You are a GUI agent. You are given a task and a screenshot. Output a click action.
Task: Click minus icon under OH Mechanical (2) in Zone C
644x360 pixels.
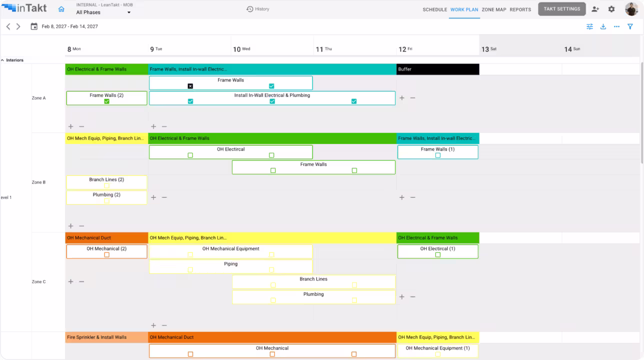tap(81, 281)
